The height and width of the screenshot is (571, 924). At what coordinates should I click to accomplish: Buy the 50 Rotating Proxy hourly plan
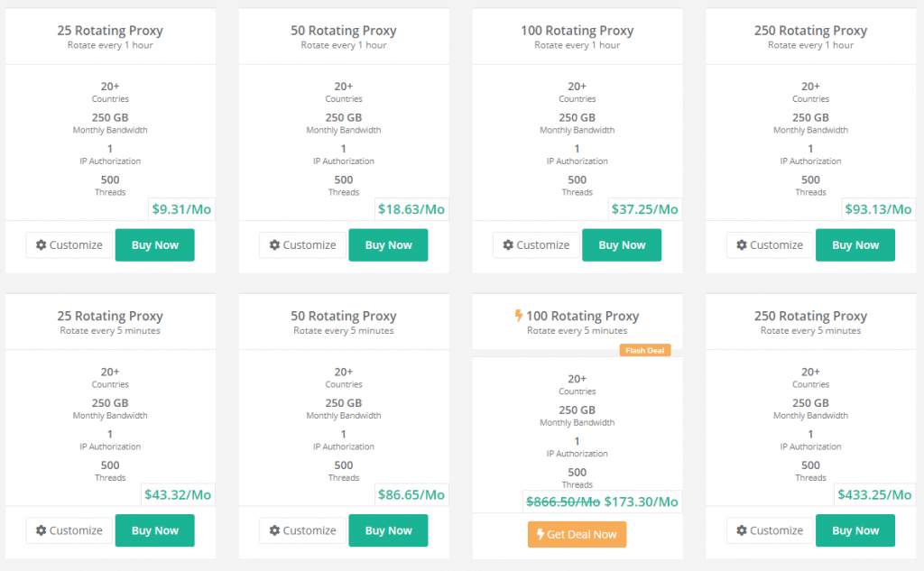click(388, 244)
